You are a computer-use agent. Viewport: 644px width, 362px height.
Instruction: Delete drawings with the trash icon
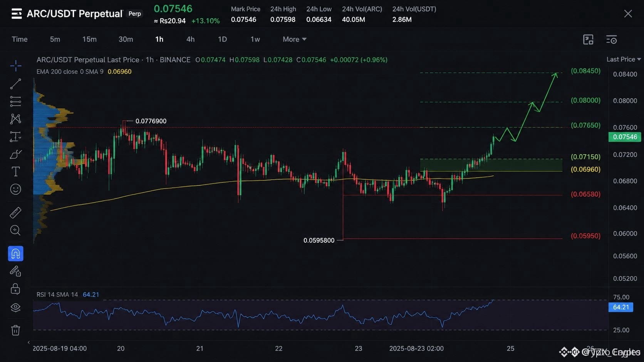[x=16, y=330]
